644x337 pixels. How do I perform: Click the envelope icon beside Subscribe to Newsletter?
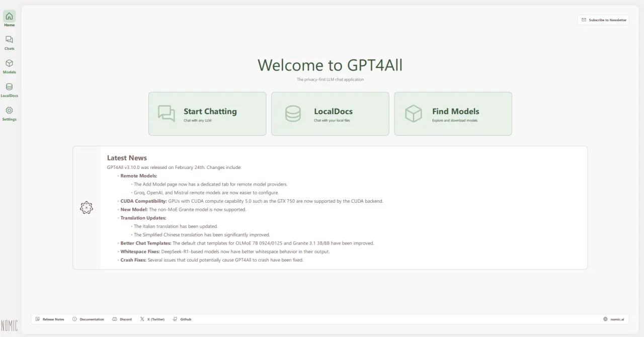(584, 20)
